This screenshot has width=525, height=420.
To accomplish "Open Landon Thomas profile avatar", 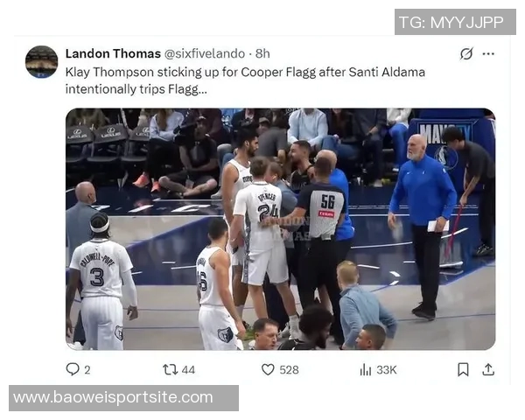I will 41,62.
